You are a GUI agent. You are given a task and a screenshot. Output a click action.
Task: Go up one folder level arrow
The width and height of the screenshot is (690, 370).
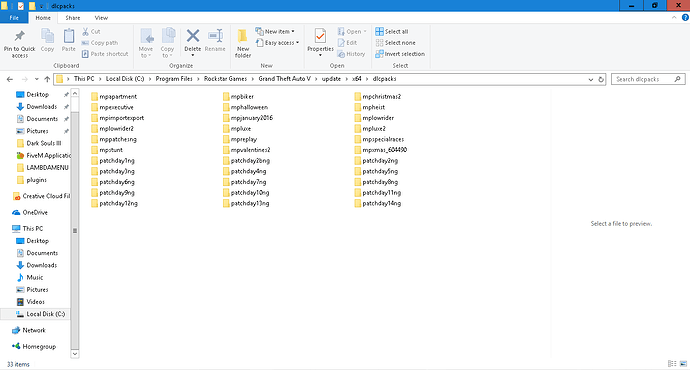pos(47,79)
